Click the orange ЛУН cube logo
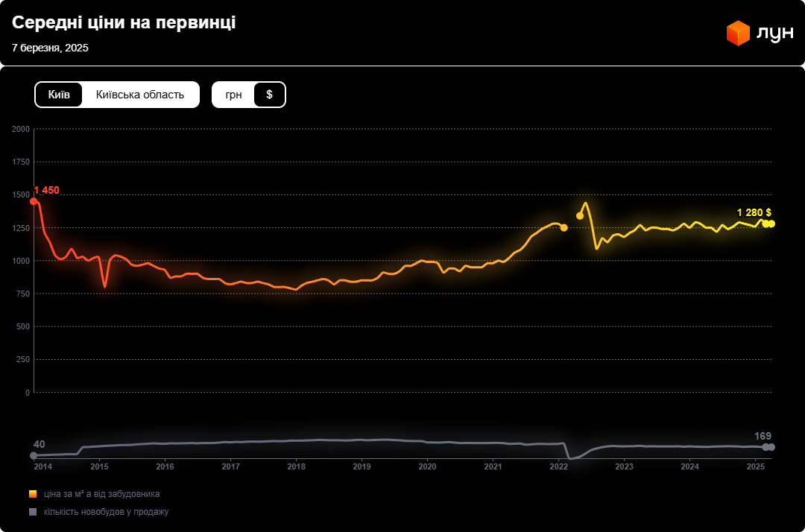The width and height of the screenshot is (805, 532). pyautogui.click(x=738, y=34)
